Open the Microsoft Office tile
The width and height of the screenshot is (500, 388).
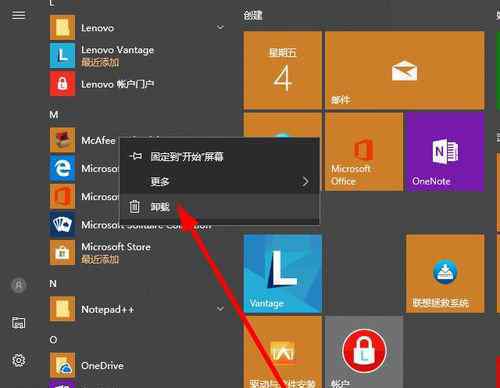point(364,152)
